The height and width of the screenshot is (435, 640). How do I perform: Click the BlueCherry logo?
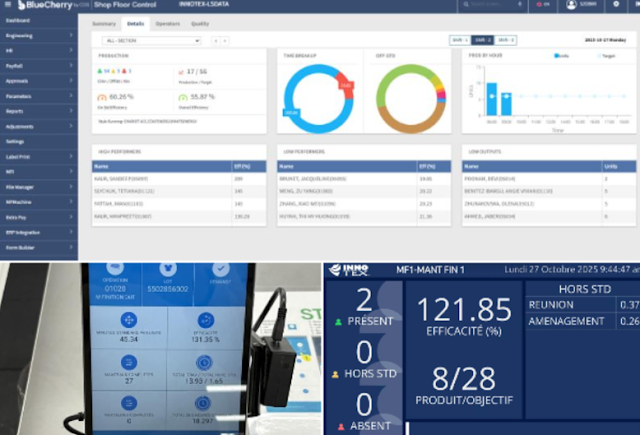[45, 5]
